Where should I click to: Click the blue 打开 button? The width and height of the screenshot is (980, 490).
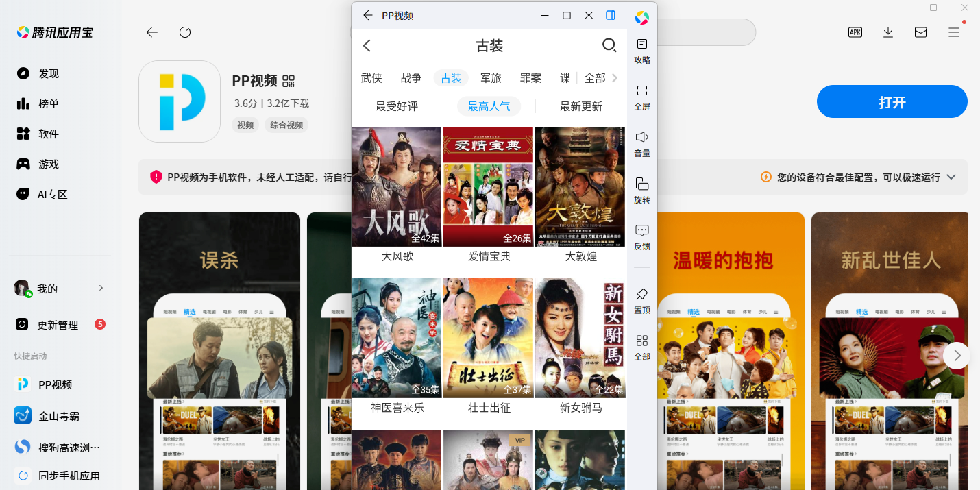(x=892, y=102)
